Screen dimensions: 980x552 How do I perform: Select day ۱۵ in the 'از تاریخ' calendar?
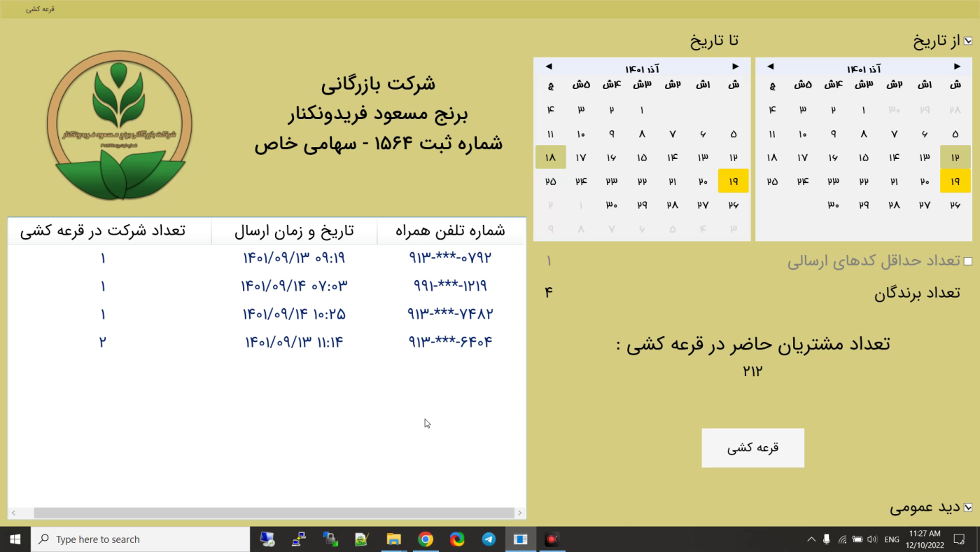[x=864, y=158]
